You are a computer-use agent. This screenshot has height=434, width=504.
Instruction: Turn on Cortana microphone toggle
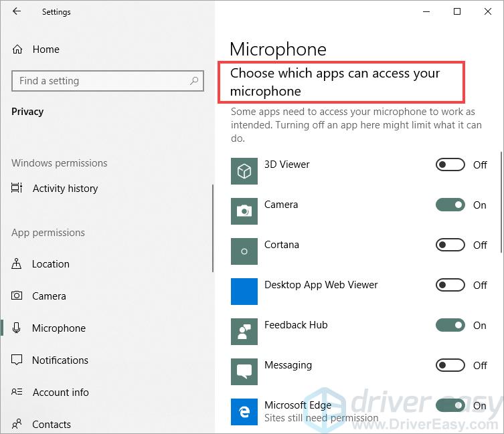click(x=450, y=245)
